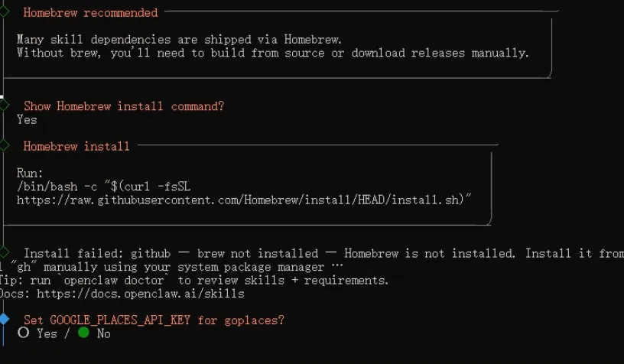Click the Homebrew install section title

76,146
